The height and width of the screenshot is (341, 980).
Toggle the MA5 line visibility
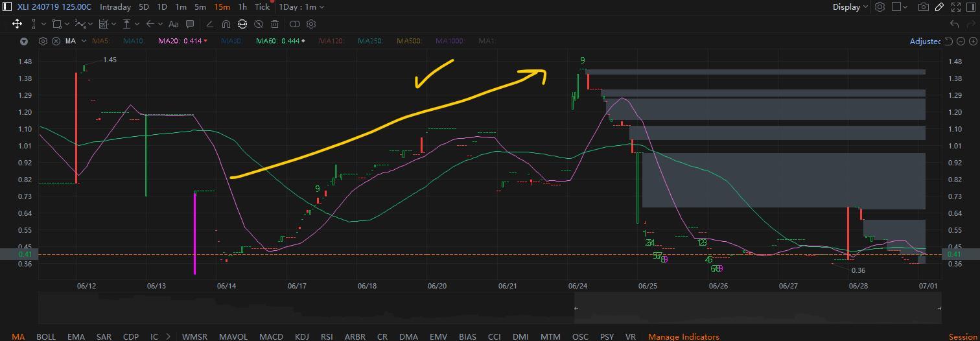click(x=100, y=41)
